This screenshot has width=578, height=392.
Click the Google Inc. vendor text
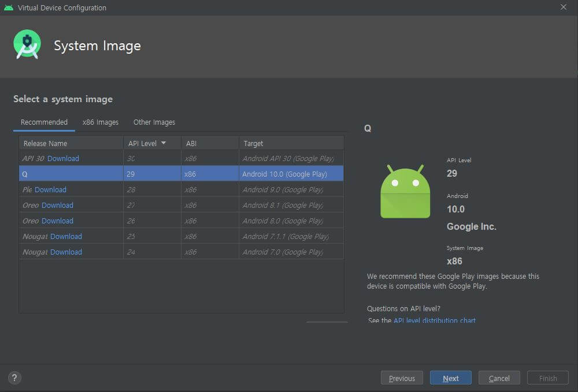point(472,226)
